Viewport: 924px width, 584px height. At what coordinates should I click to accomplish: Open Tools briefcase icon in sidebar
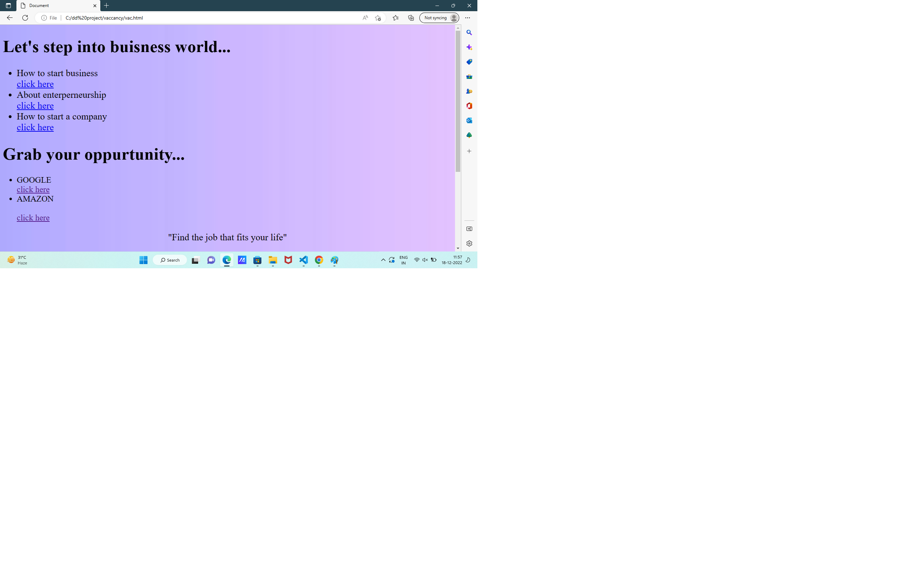(x=469, y=77)
